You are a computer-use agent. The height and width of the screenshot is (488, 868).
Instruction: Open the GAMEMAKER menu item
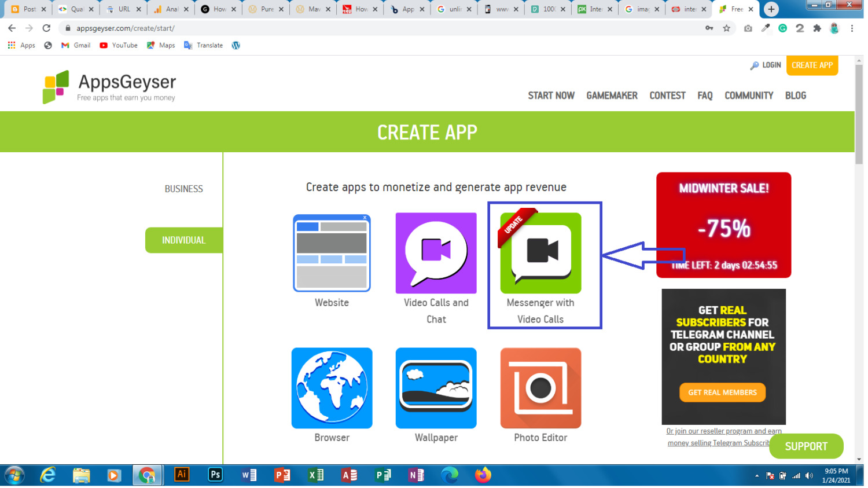click(612, 96)
